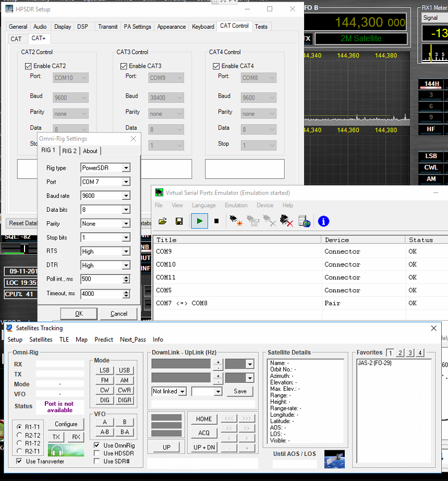Click the open file icon in VSPE toolbar
The width and height of the screenshot is (448, 481).
(x=163, y=221)
